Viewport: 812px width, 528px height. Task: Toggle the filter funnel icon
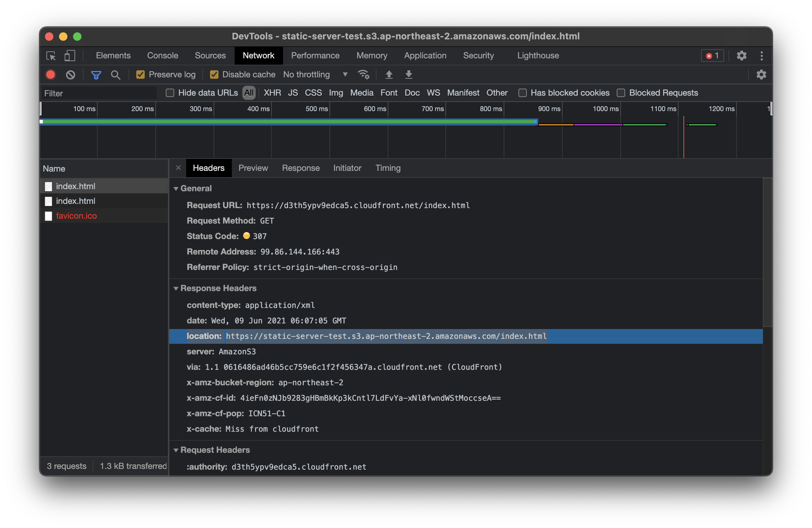tap(96, 75)
